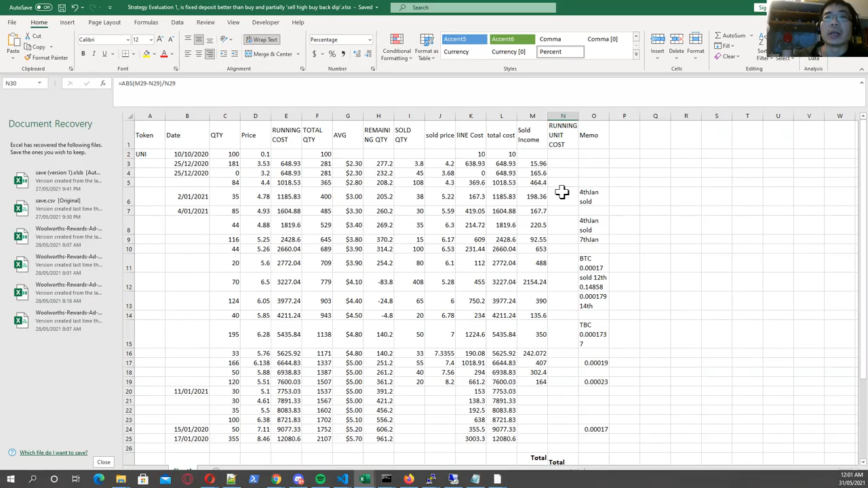Screen dimensions: 868x488
Task: Toggle Wrap Text
Action: pos(262,39)
